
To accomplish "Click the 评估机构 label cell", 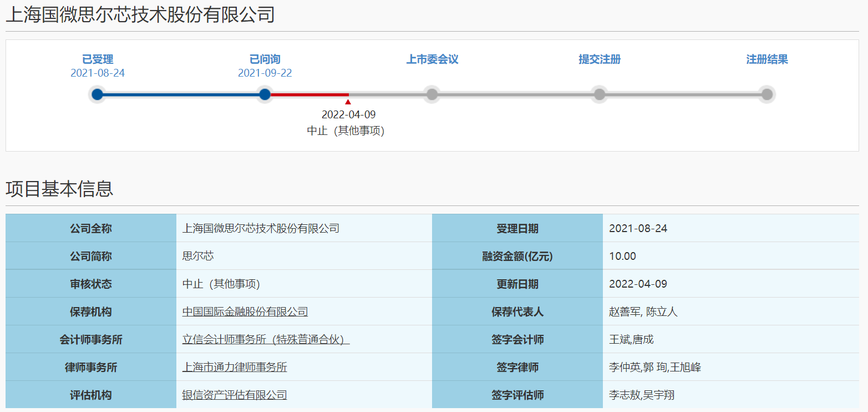I will click(x=91, y=395).
